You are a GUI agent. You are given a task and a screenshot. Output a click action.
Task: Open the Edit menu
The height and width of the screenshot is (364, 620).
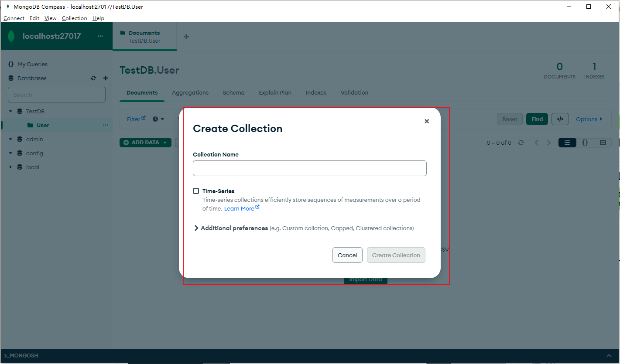click(34, 18)
